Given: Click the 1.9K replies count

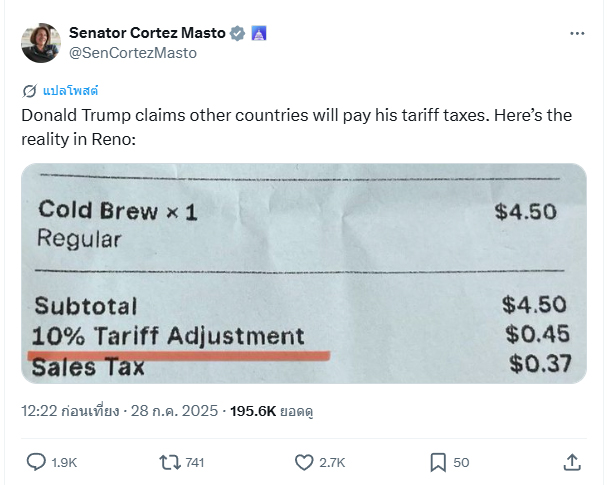Looking at the screenshot, I should click(x=63, y=462).
